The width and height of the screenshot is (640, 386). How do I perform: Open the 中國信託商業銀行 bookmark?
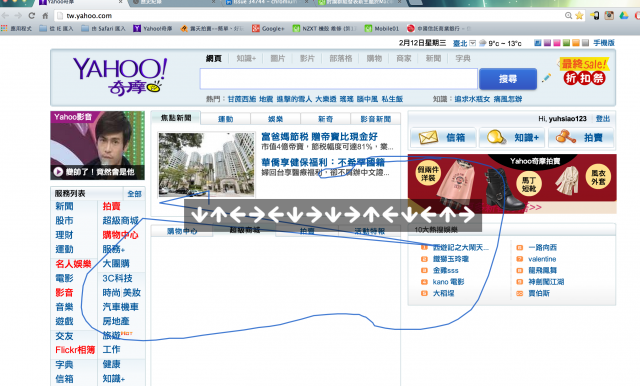point(439,28)
